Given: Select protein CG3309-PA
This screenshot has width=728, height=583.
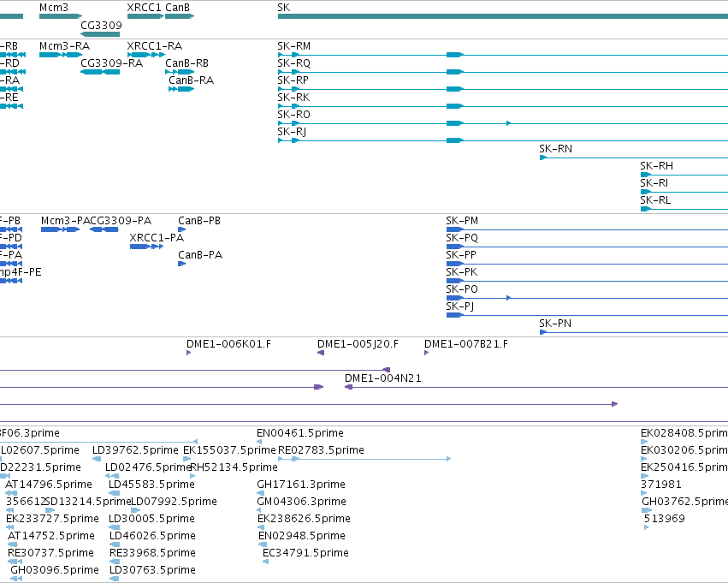Looking at the screenshot, I should 104,229.
